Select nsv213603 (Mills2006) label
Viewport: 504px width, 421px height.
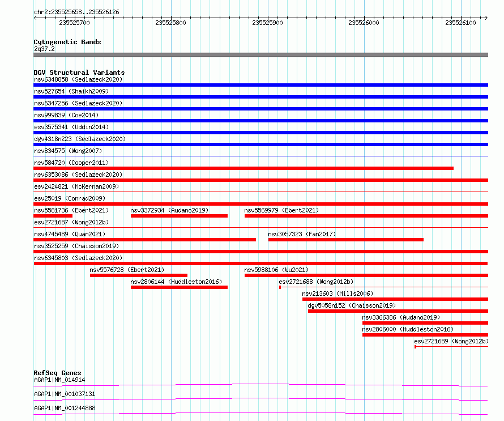point(338,294)
